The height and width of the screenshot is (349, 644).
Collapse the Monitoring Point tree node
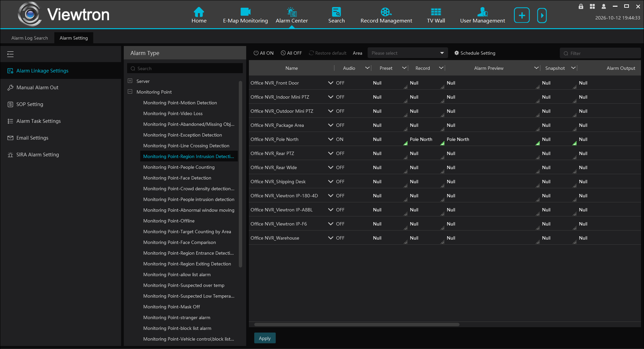pos(130,92)
